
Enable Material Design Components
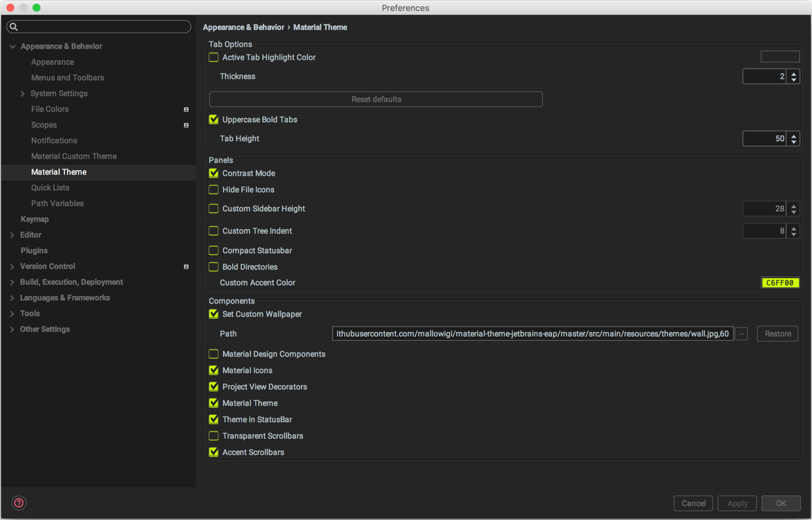pyautogui.click(x=213, y=353)
